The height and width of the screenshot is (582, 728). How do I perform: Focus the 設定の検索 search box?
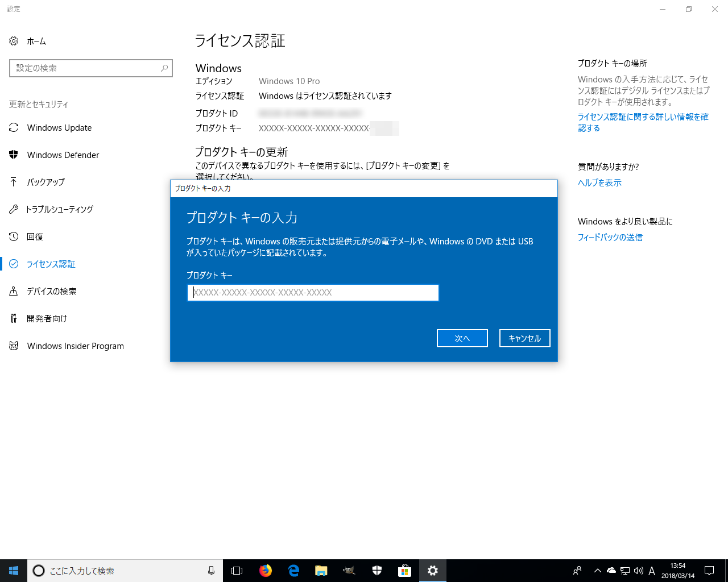point(91,68)
